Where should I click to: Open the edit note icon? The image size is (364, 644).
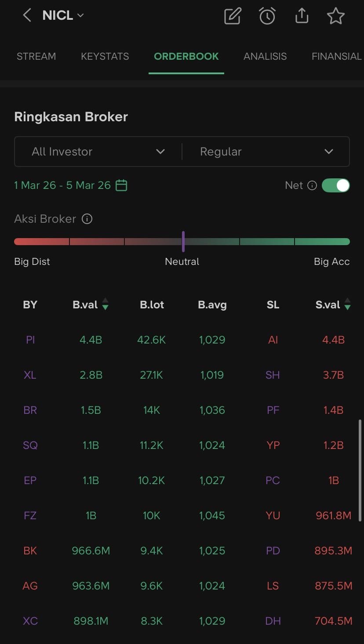click(233, 16)
